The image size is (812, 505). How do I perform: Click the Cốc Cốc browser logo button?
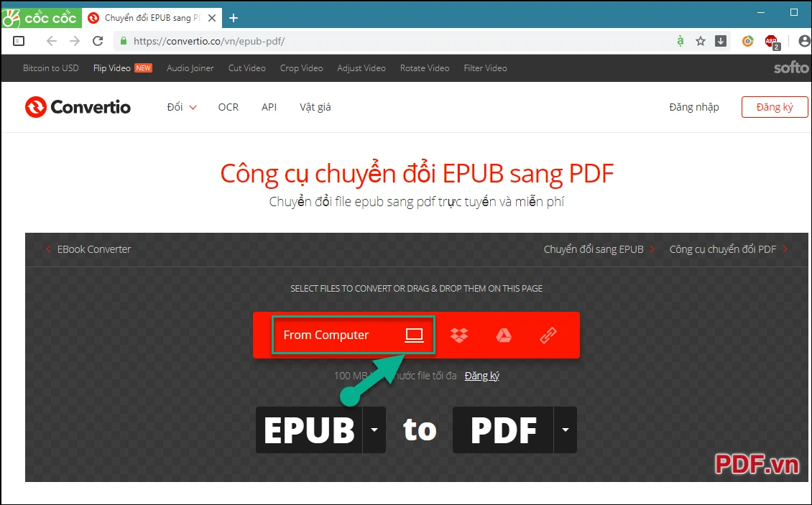tap(41, 18)
